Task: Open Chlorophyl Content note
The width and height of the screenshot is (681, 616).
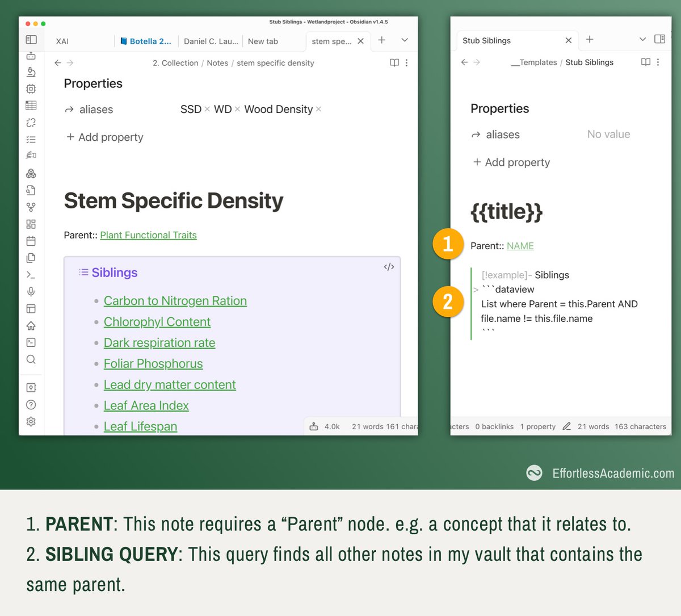Action: (x=157, y=322)
